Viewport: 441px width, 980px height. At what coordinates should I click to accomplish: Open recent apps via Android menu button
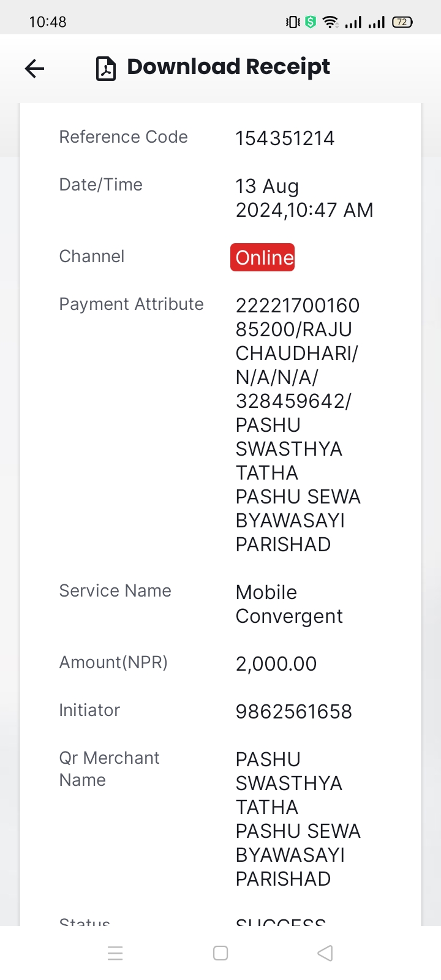[x=115, y=953]
